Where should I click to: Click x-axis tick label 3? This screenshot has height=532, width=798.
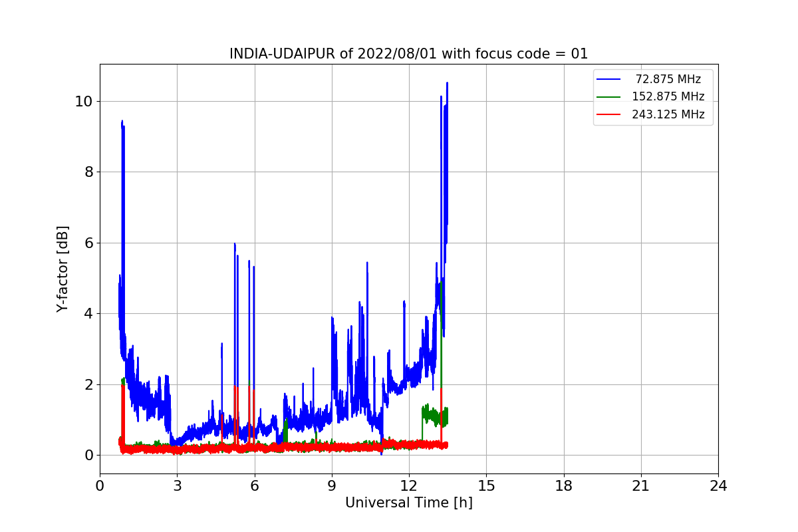click(177, 486)
